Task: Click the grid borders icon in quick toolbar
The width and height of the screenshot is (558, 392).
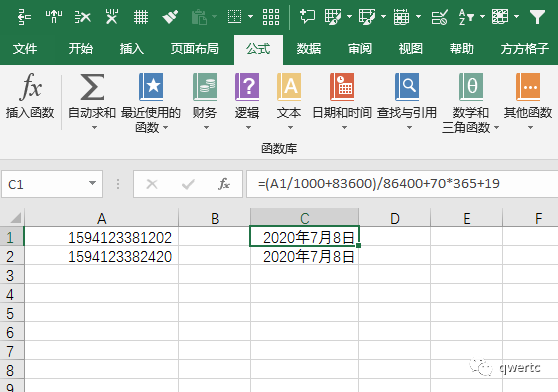Action: coord(141,17)
